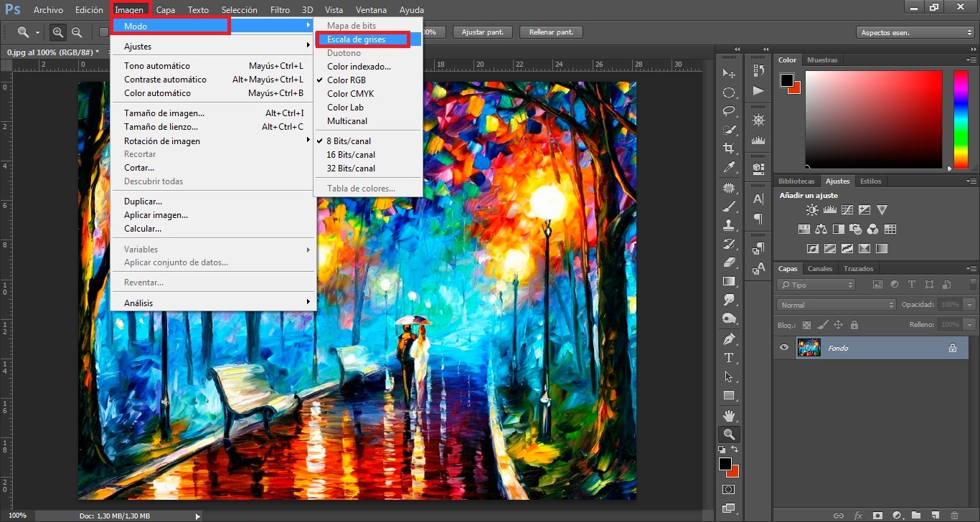The width and height of the screenshot is (980, 522).
Task: Select the Clone Stamp tool
Action: pos(729,225)
